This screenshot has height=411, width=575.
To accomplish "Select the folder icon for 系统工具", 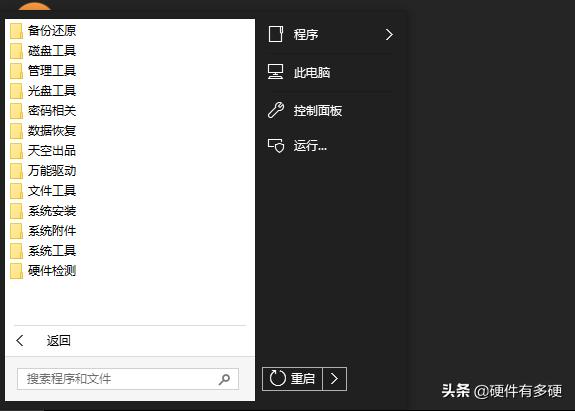I will 17,252.
